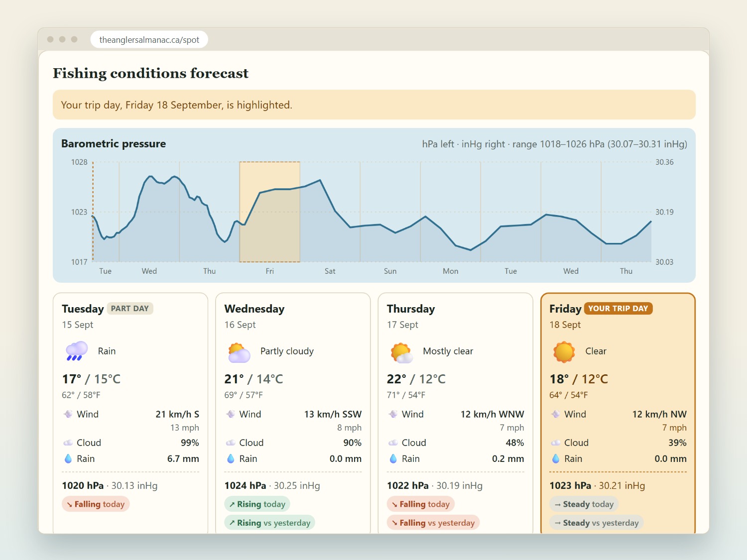Click the Friday clear sun icon

(x=564, y=351)
